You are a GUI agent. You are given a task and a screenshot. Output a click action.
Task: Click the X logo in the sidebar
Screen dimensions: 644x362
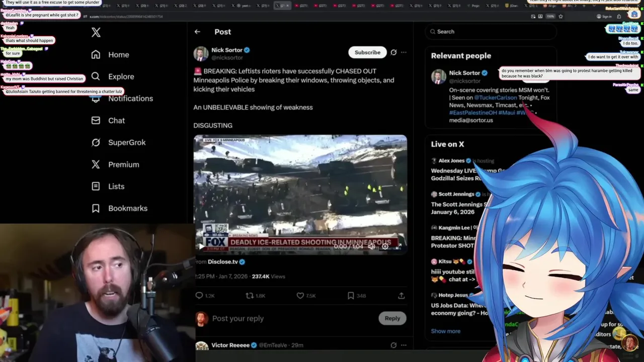(96, 33)
